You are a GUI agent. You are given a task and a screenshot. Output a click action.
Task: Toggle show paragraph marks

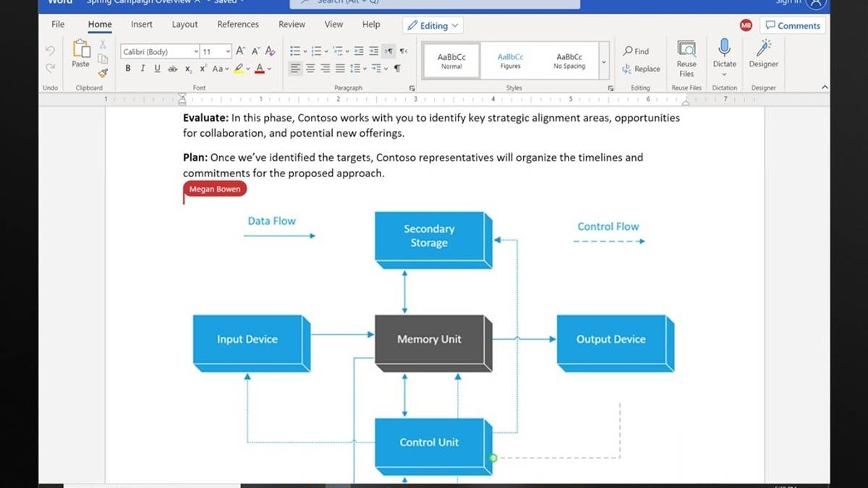pyautogui.click(x=397, y=69)
